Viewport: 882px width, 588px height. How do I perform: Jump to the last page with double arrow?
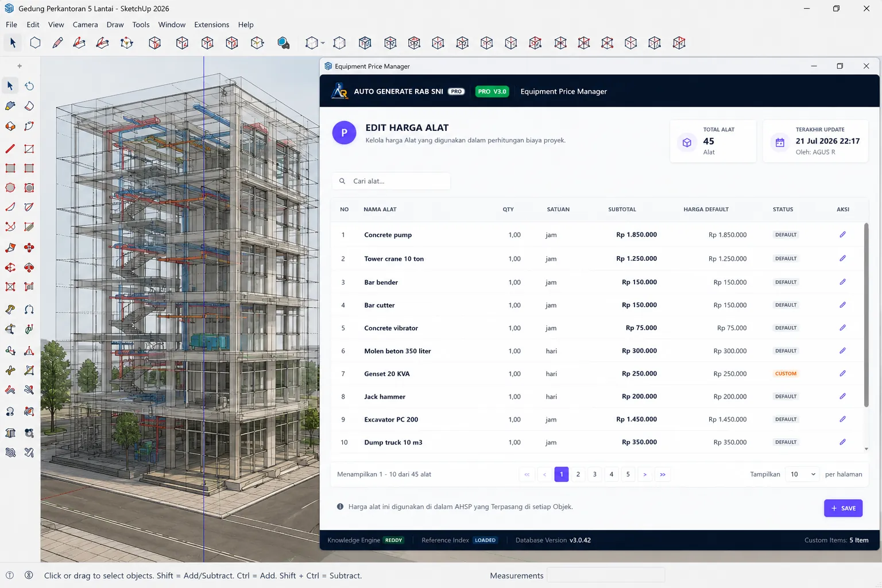coord(663,474)
